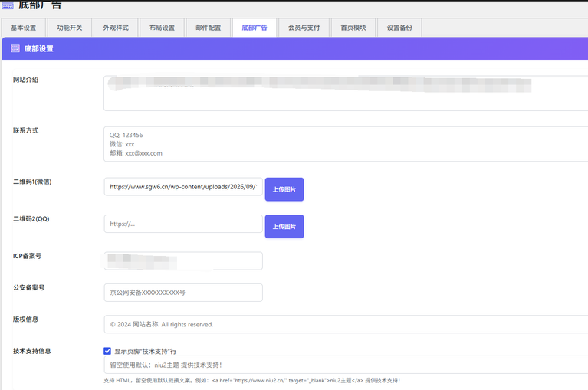
Task: Click the 技术支持信息 label
Action: coord(32,351)
